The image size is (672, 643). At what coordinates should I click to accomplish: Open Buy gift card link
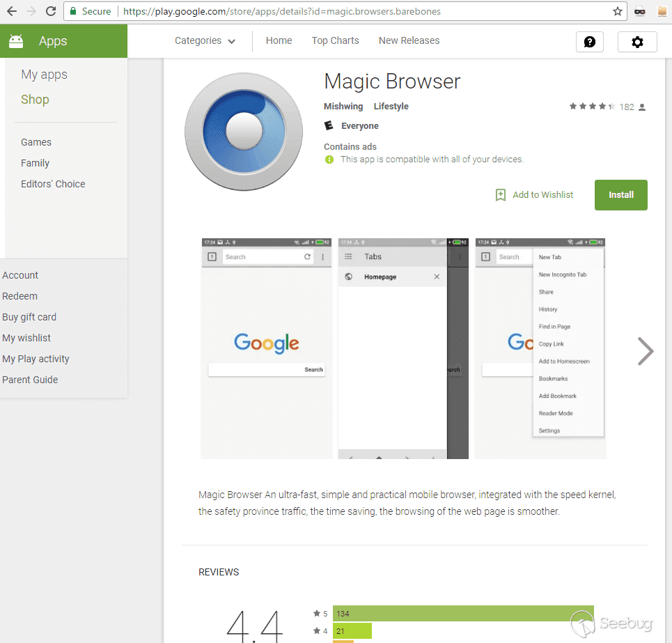(29, 317)
